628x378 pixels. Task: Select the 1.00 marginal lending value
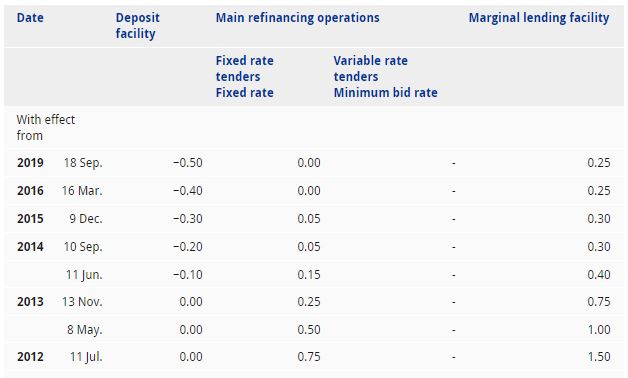tap(599, 330)
